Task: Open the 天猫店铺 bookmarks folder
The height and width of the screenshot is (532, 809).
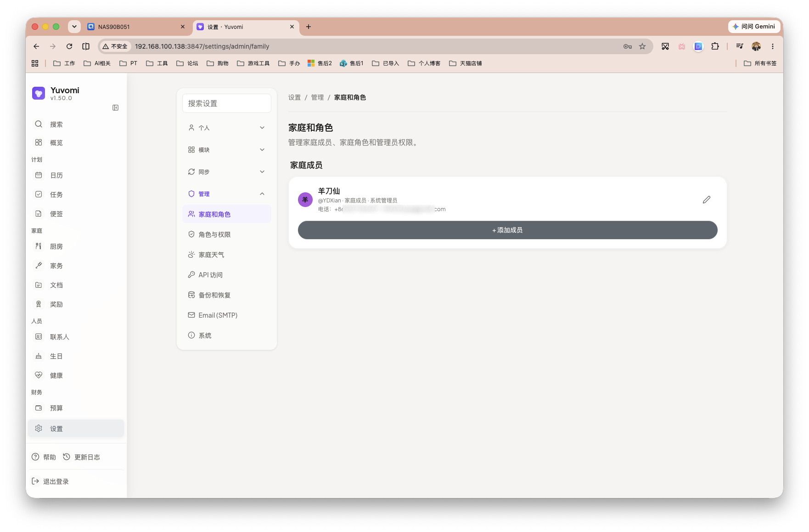Action: point(466,63)
